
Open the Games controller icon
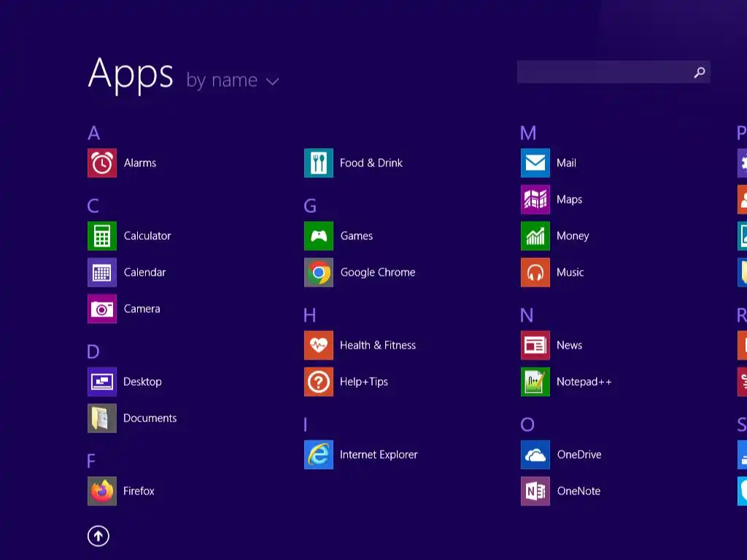(319, 236)
